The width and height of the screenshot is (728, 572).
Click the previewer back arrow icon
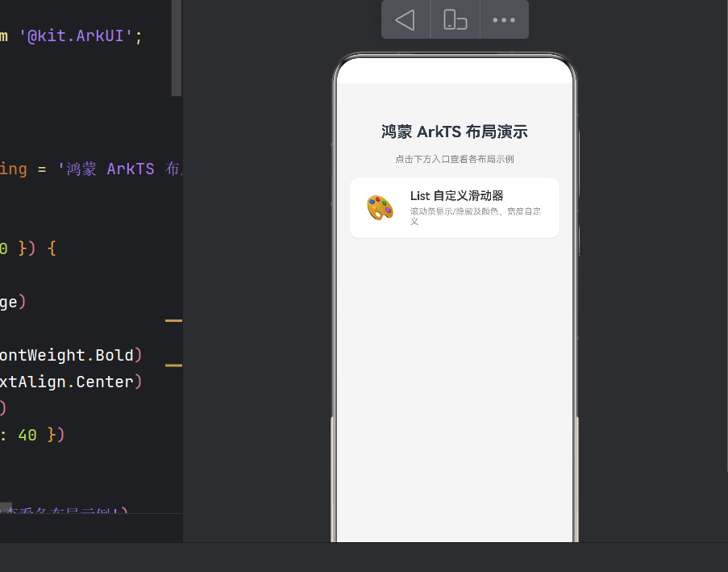tap(405, 20)
